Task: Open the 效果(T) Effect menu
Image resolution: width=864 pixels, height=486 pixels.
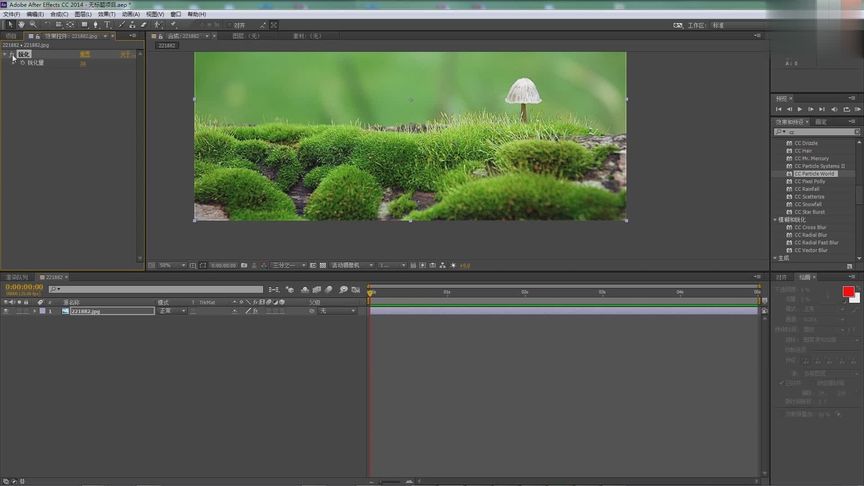Action: click(106, 14)
